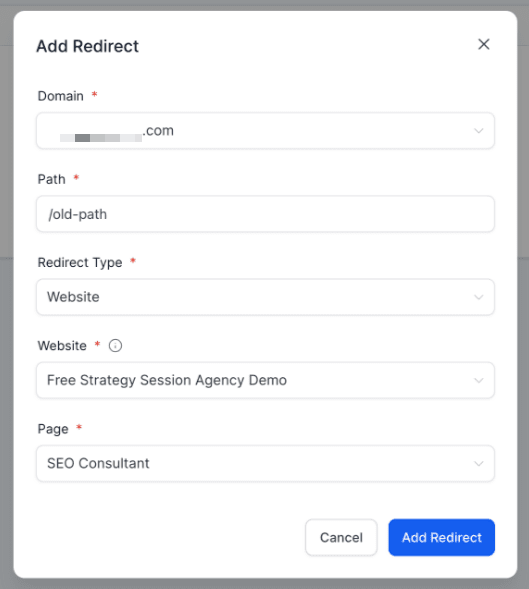Click the Path field label
This screenshot has width=529, height=589.
(51, 179)
